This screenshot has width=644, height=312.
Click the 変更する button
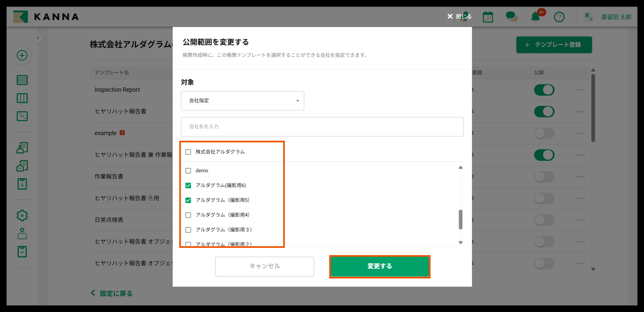click(380, 266)
